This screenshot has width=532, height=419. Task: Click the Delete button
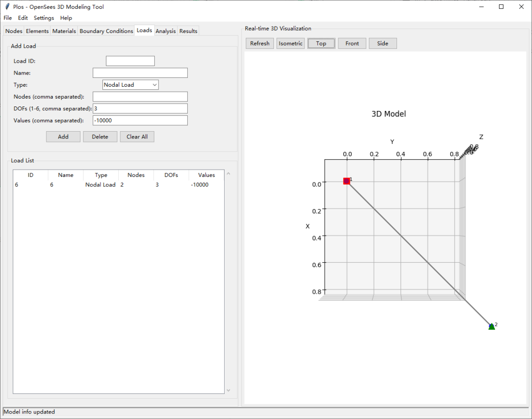pyautogui.click(x=100, y=137)
